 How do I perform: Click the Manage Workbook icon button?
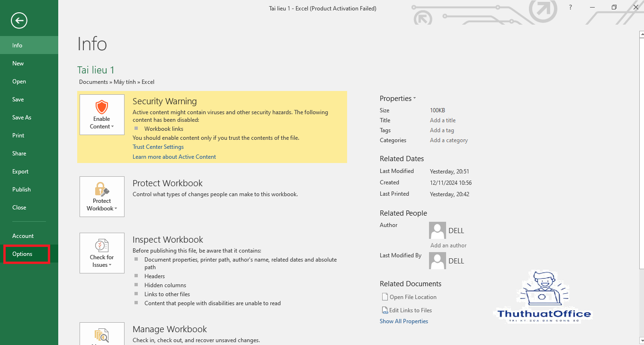pos(102,334)
